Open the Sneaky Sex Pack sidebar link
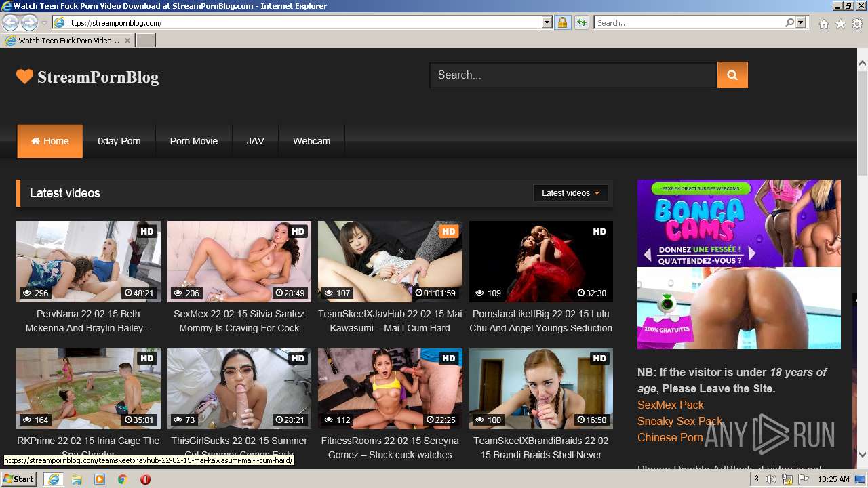The height and width of the screenshot is (488, 868). tap(680, 421)
